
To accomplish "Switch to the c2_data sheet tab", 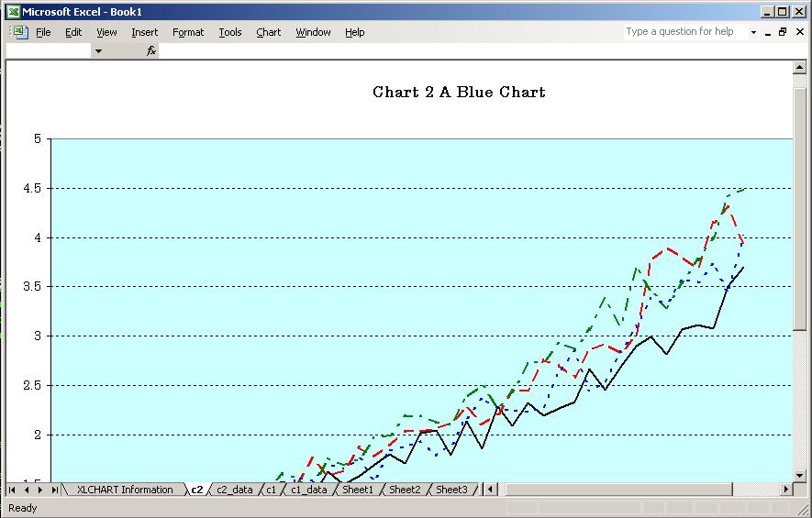I will (234, 490).
